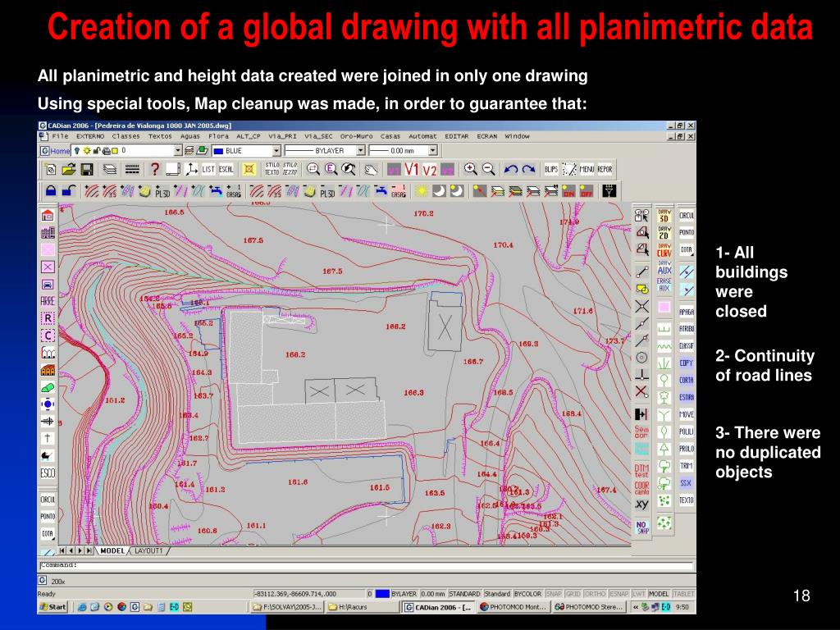Click the ESCAL scale tool icon
Image resolution: width=840 pixels, height=630 pixels.
click(x=226, y=170)
